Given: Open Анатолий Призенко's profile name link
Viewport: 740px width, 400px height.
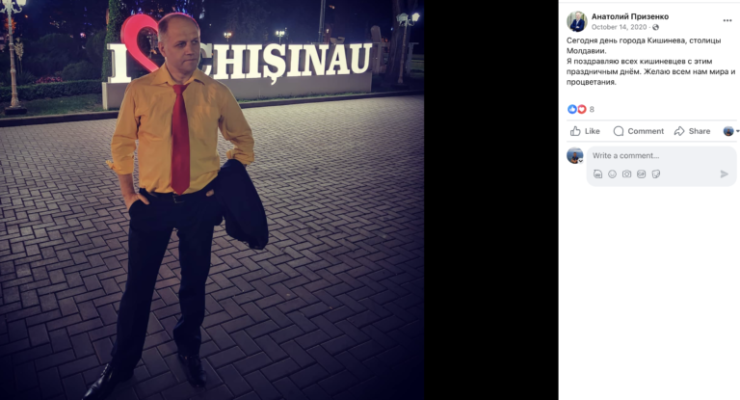Looking at the screenshot, I should [630, 17].
